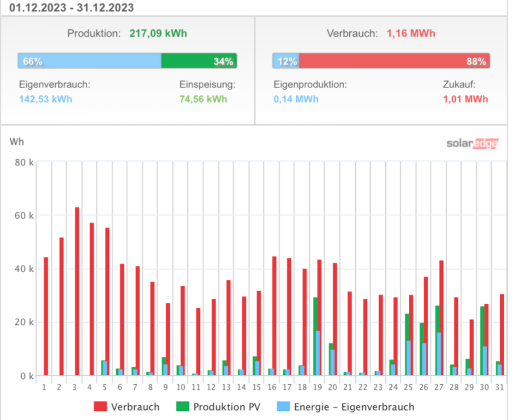Click the 217,09 kWh Produktion value
The width and height of the screenshot is (526, 420).
(x=158, y=34)
